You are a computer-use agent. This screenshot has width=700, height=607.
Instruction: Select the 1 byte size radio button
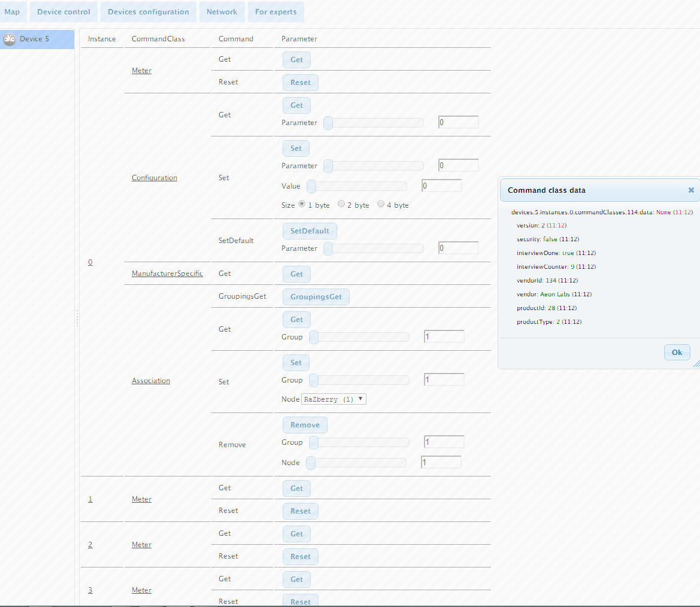[302, 204]
